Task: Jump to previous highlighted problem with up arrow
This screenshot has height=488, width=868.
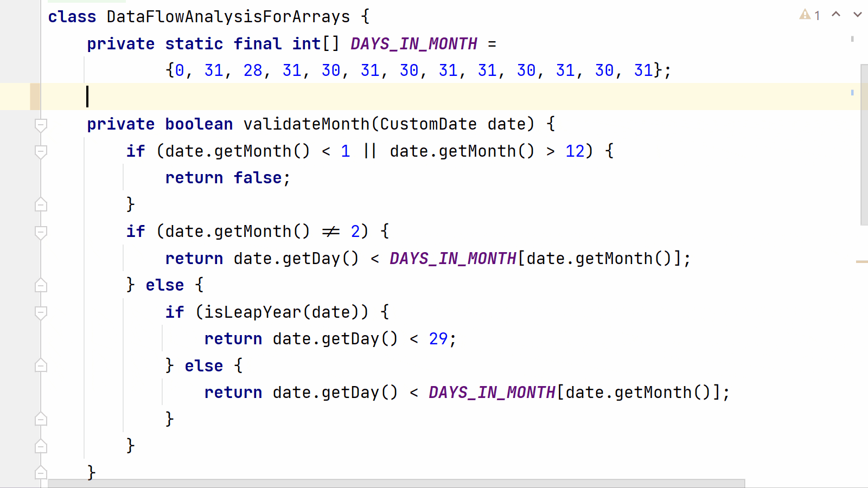Action: 836,15
